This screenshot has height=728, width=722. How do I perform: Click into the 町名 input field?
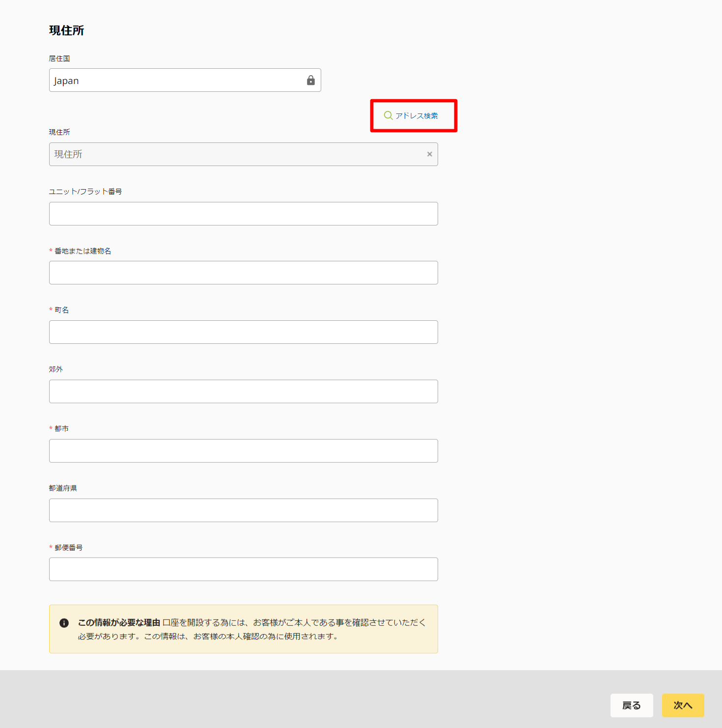pos(243,332)
